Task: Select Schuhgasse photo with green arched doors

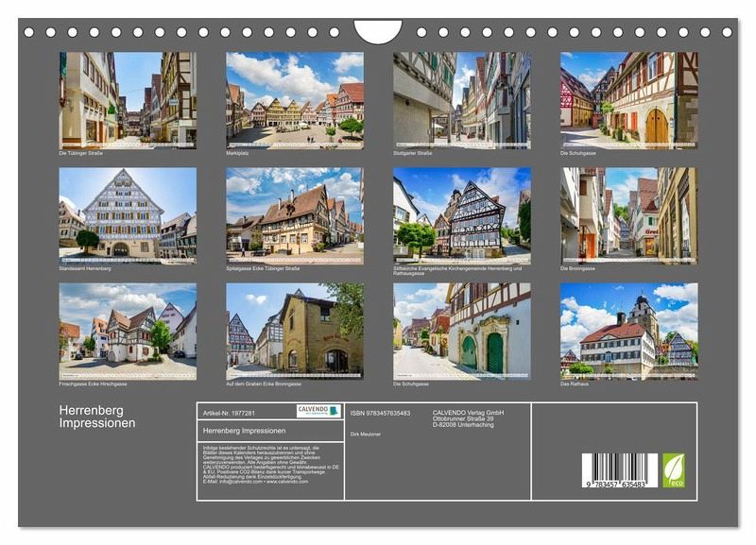Action: click(461, 330)
